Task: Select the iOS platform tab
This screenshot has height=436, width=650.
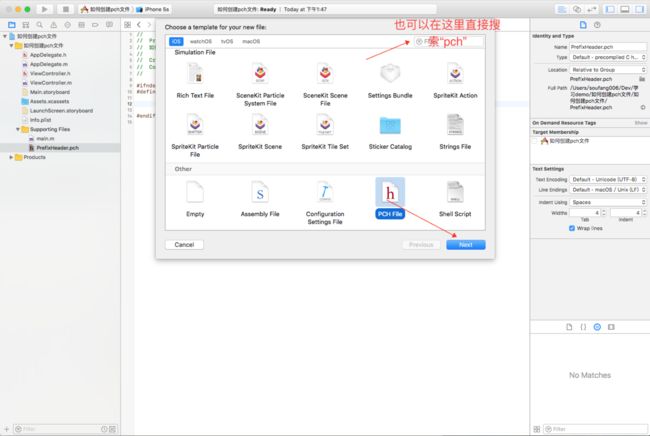Action: 176,41
